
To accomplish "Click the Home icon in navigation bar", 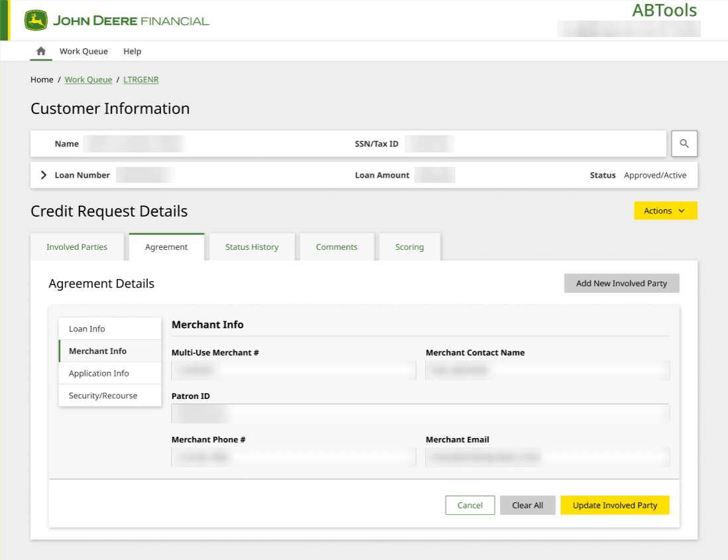I will (41, 51).
